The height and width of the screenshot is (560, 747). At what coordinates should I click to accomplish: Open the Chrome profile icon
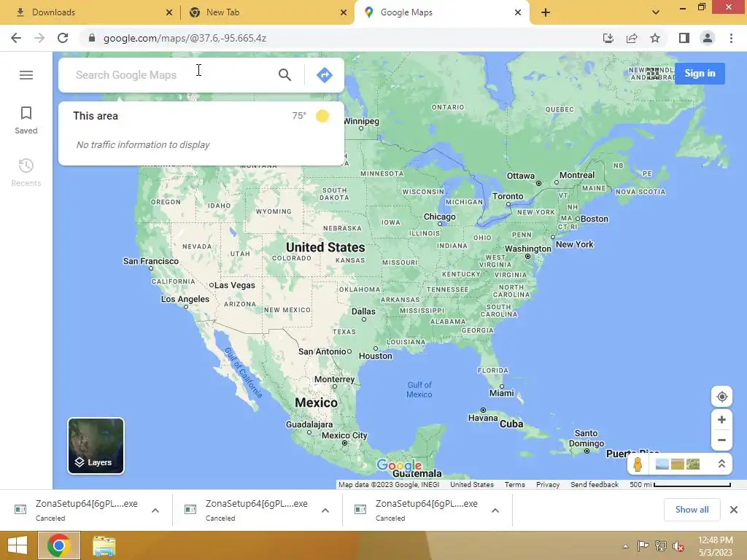pyautogui.click(x=708, y=38)
